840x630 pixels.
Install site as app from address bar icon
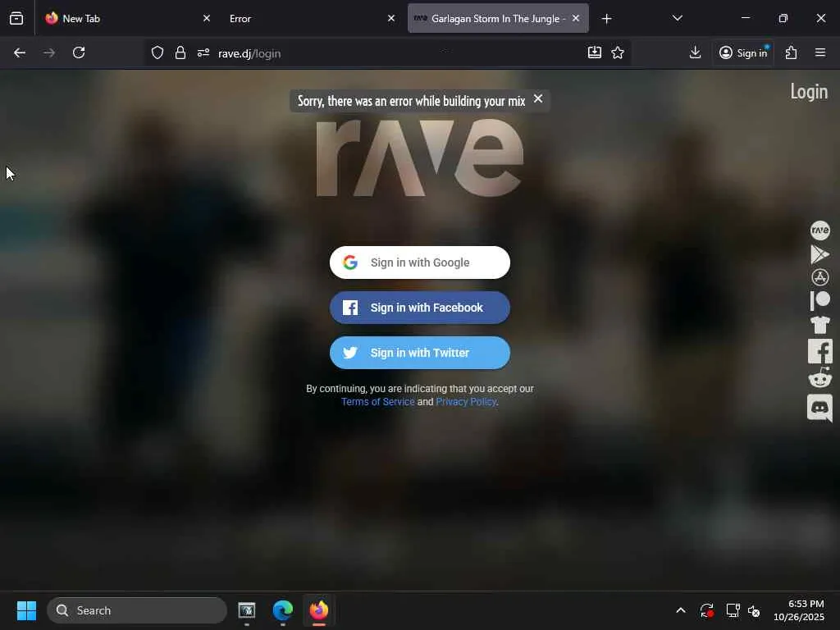594,52
